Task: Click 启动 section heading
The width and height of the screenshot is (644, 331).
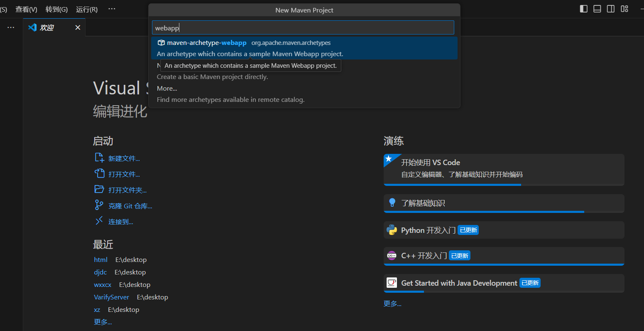Action: (x=103, y=141)
